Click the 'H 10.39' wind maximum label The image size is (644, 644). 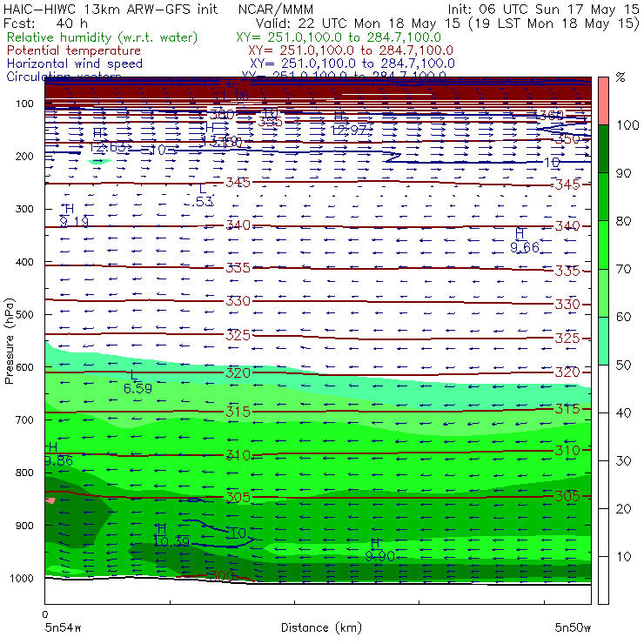tap(171, 535)
